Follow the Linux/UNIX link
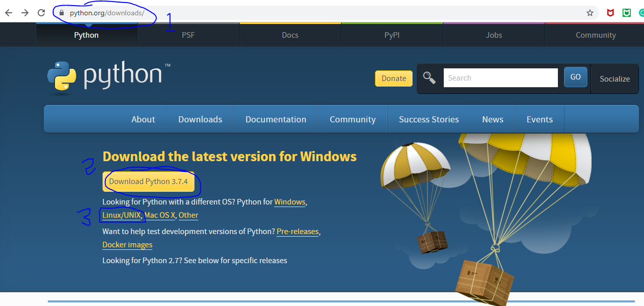 click(x=122, y=215)
